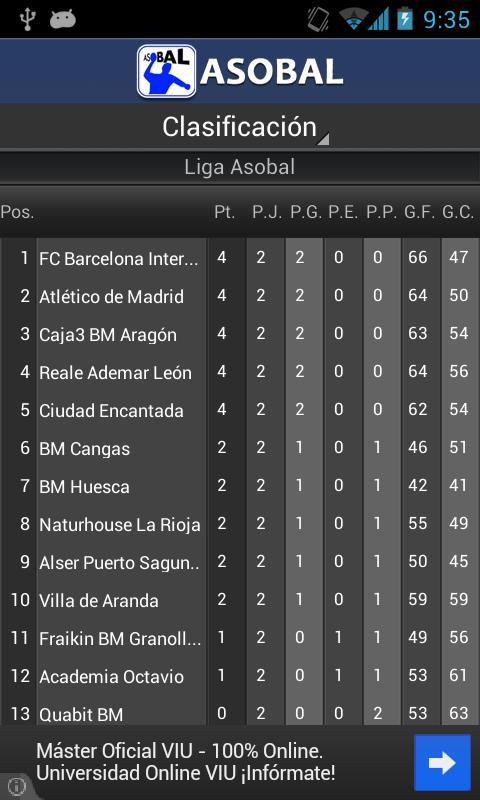Screen dimensions: 480x800
Task: Tap the blue arrow ad button
Action: point(442,763)
